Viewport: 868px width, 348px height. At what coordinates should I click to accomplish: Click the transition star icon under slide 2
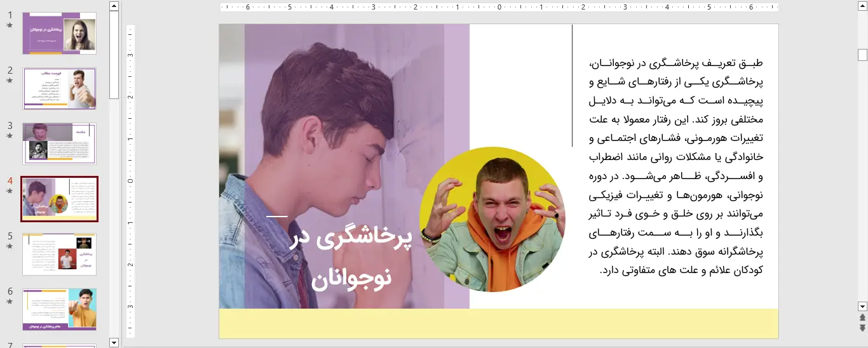coord(10,81)
